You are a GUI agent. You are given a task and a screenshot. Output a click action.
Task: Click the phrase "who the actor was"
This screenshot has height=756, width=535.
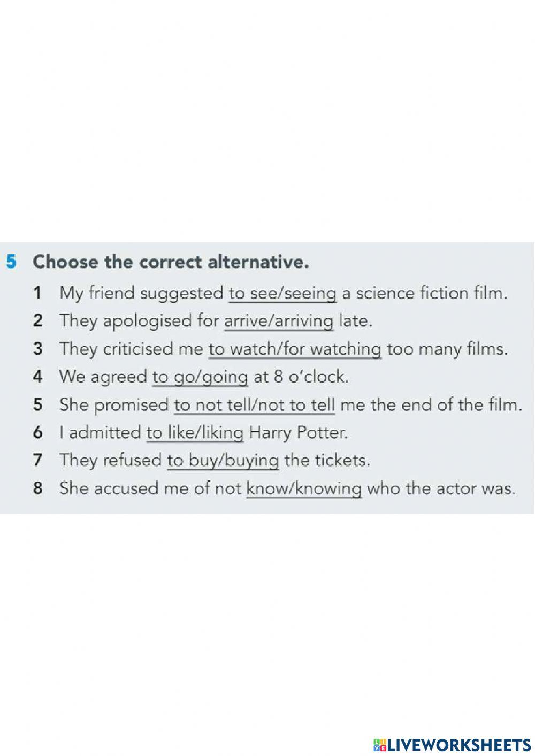[x=441, y=488]
